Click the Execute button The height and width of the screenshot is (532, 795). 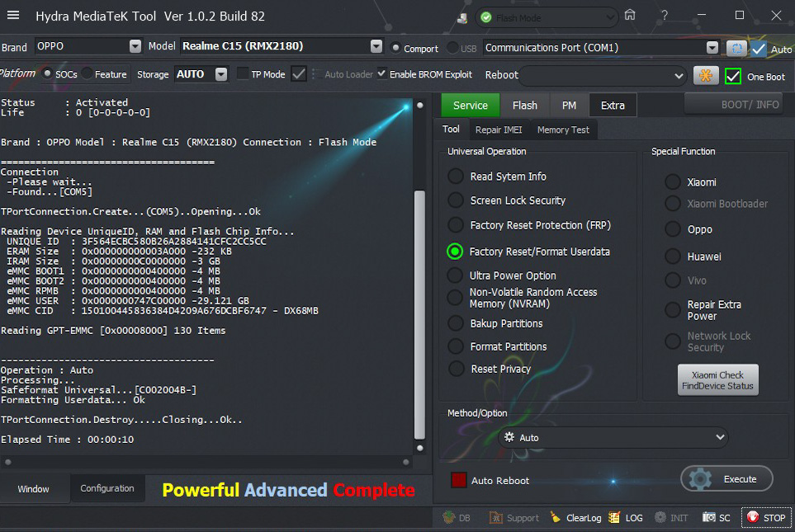click(727, 478)
